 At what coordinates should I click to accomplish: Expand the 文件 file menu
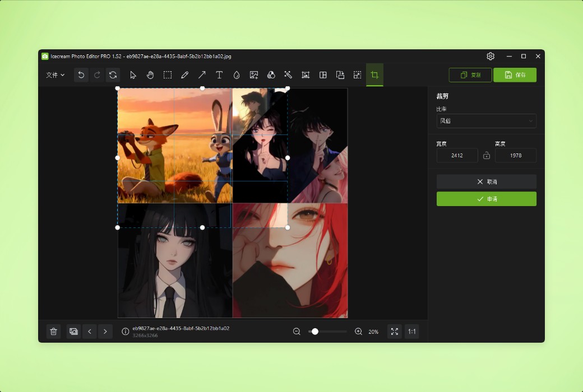click(54, 74)
